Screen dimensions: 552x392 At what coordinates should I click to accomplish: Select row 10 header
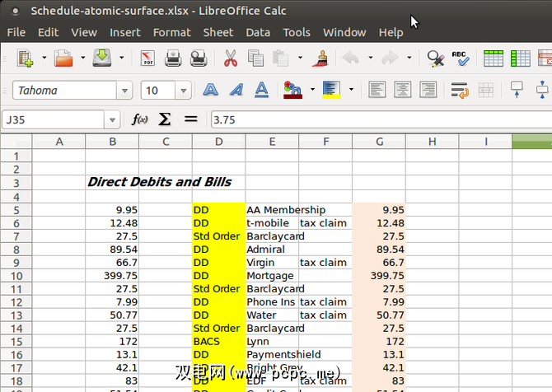pyautogui.click(x=16, y=276)
